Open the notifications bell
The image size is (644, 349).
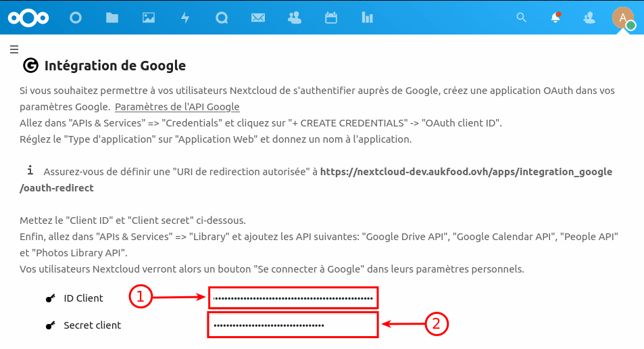555,18
